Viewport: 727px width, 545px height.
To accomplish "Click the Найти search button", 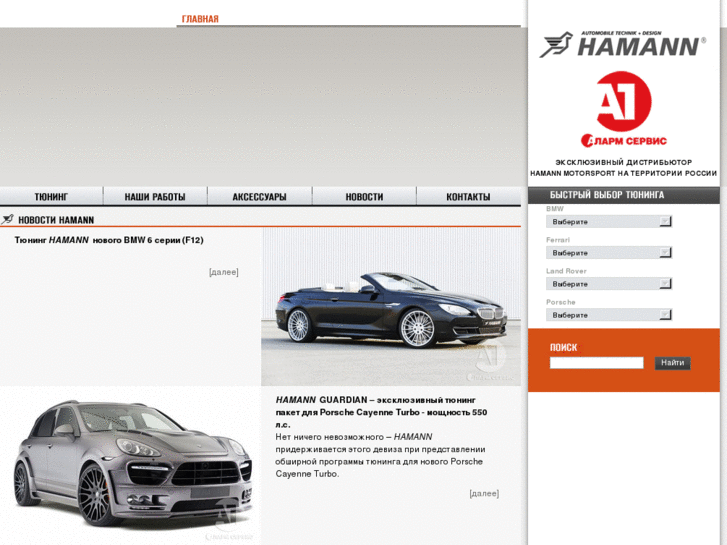I will 672,363.
